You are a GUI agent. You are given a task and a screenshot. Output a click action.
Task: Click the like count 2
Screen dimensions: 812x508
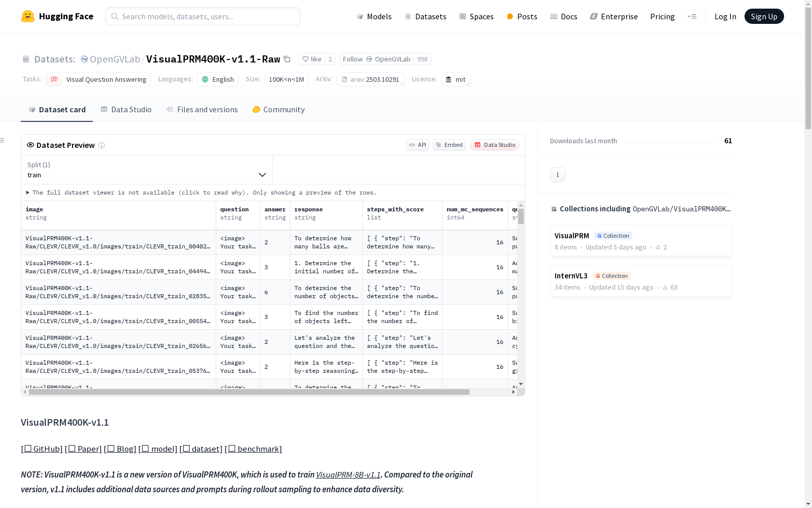click(x=330, y=59)
